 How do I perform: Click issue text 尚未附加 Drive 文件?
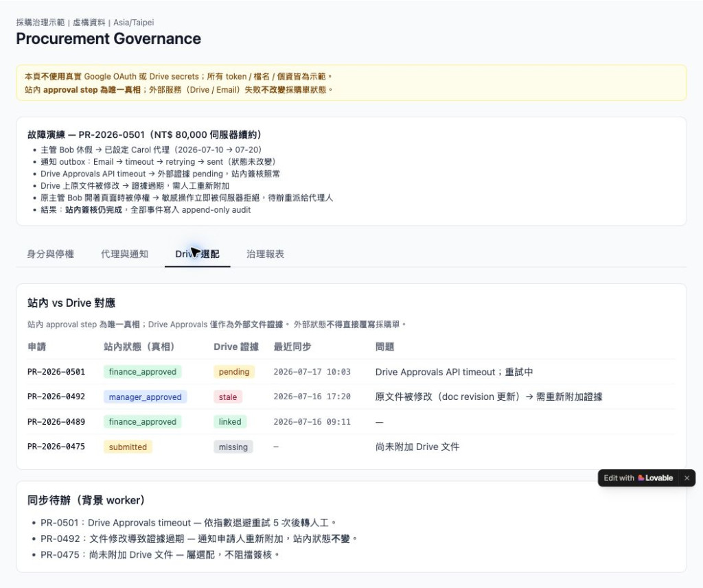click(x=417, y=447)
